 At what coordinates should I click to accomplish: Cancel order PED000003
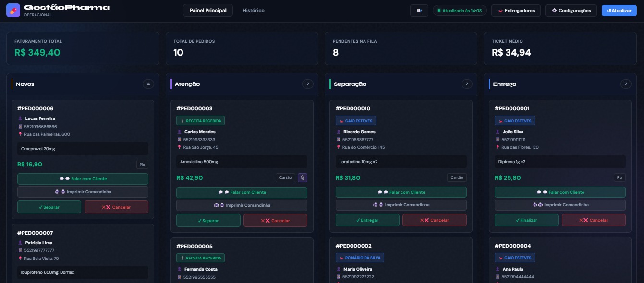[x=275, y=221]
